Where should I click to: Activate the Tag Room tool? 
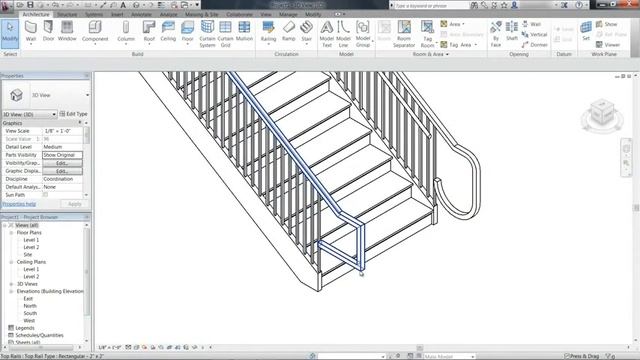click(427, 34)
